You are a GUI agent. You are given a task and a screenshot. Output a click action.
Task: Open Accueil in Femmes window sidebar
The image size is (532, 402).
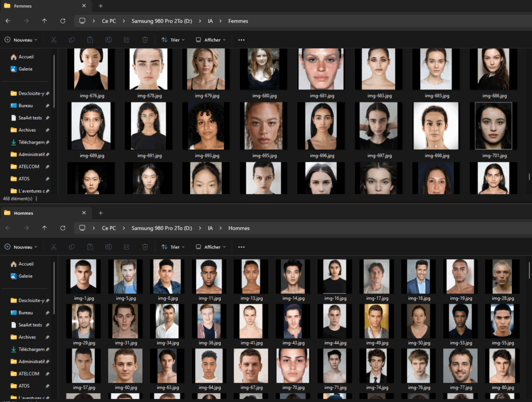(x=25, y=57)
